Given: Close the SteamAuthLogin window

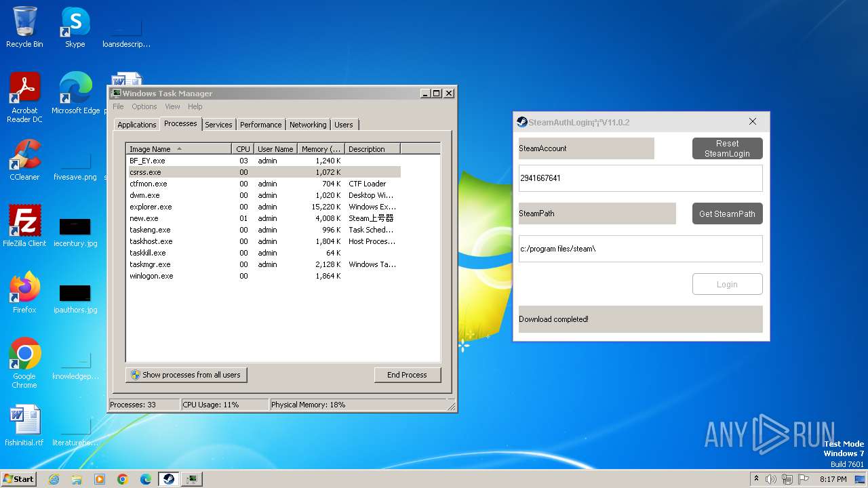Looking at the screenshot, I should [x=753, y=121].
